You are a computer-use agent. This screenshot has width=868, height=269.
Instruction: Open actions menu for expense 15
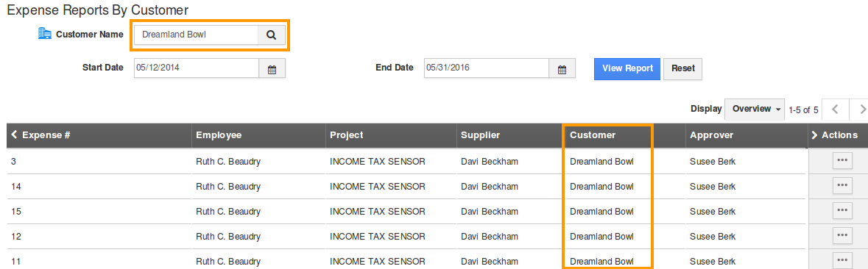pos(842,210)
